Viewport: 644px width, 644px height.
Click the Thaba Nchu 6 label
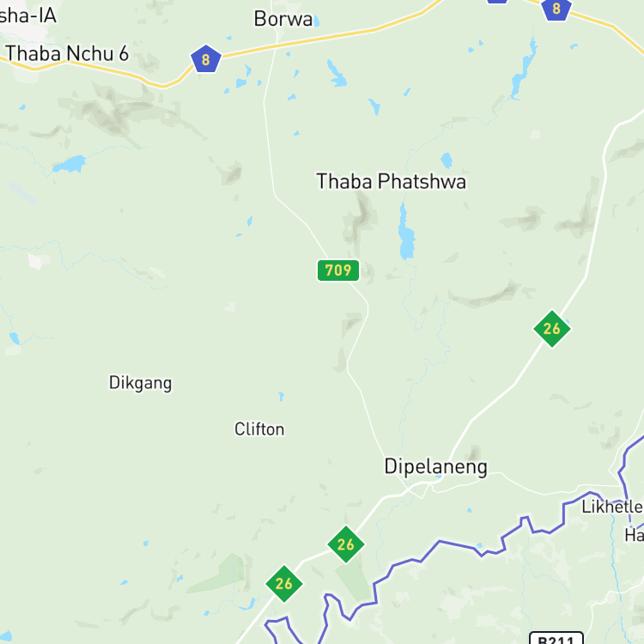coord(67,53)
